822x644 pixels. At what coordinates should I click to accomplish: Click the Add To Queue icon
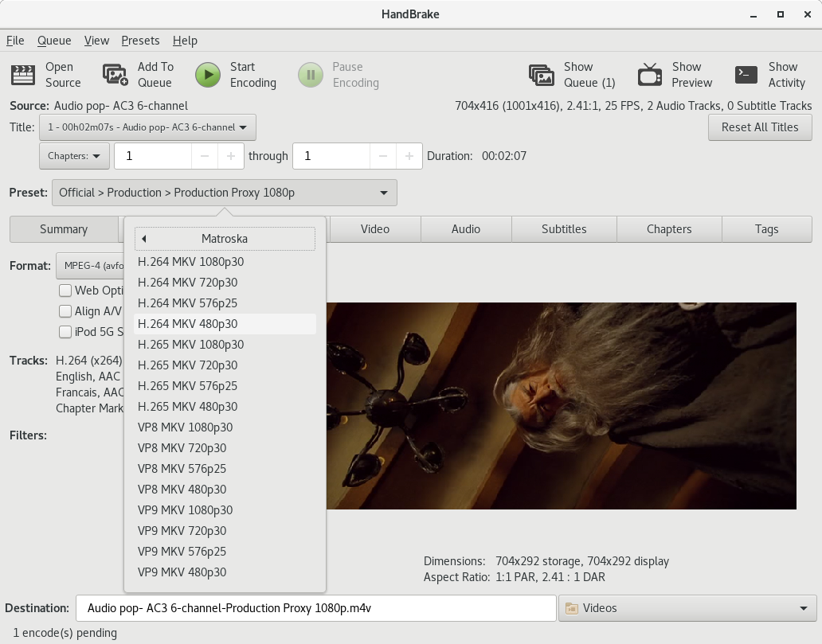[115, 75]
